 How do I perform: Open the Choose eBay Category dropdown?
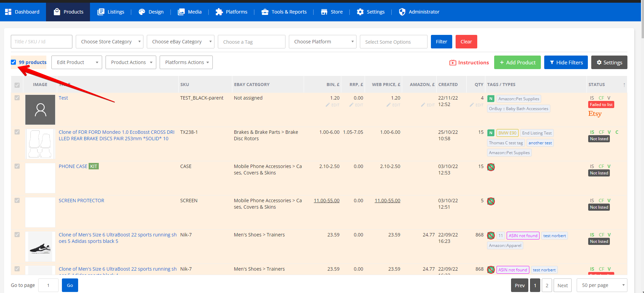click(x=181, y=42)
